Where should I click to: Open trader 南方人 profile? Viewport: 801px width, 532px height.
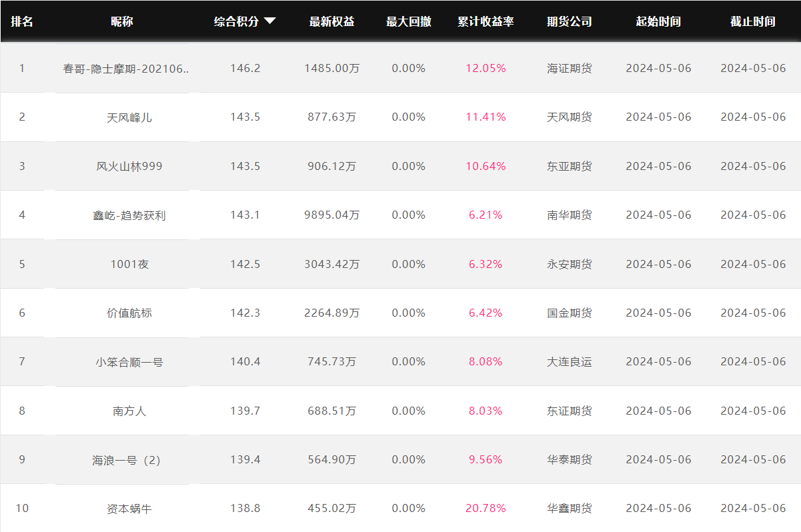129,411
